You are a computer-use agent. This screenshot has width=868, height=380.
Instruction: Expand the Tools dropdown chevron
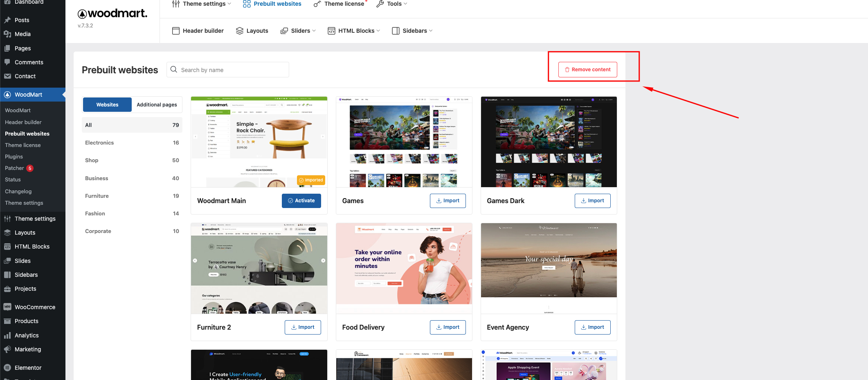(405, 4)
